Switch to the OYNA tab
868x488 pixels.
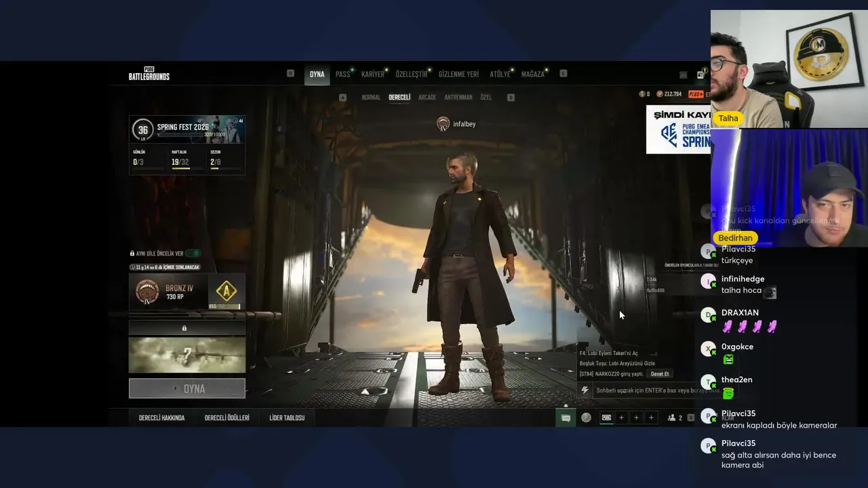[x=317, y=75]
